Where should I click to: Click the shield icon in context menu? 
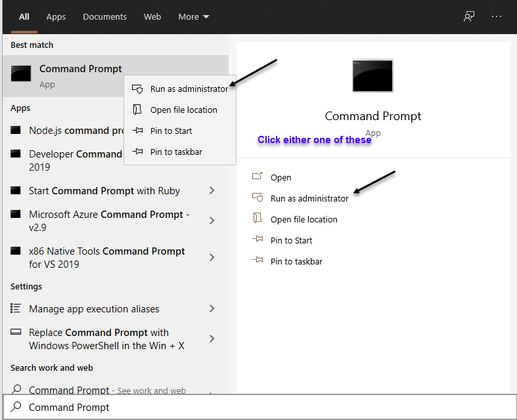tap(137, 89)
